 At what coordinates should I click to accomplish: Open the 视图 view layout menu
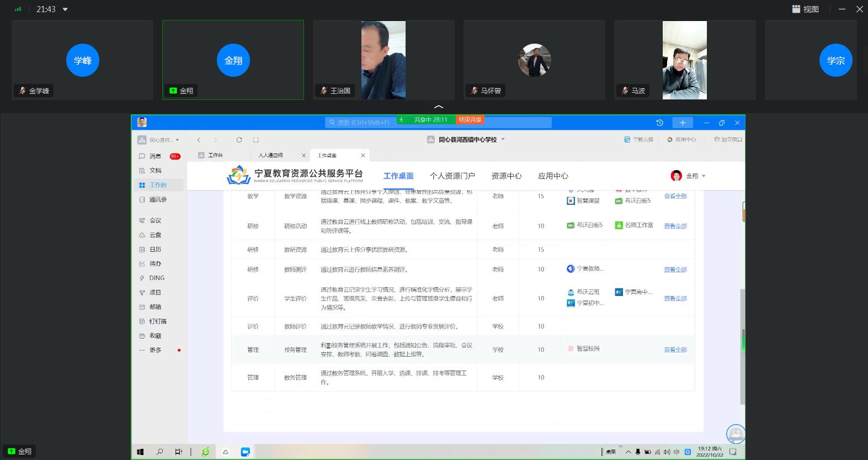pos(806,9)
